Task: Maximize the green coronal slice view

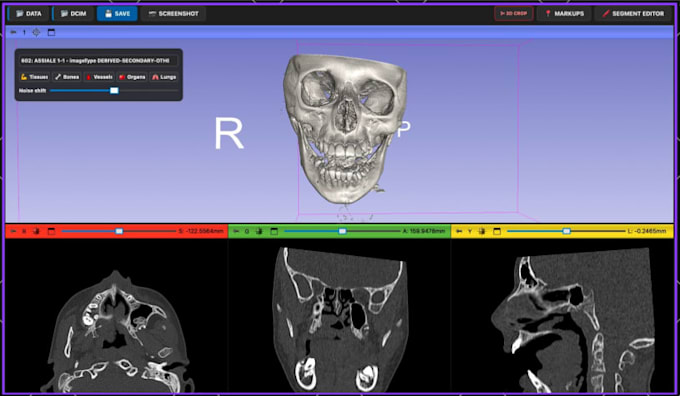Action: pyautogui.click(x=274, y=232)
